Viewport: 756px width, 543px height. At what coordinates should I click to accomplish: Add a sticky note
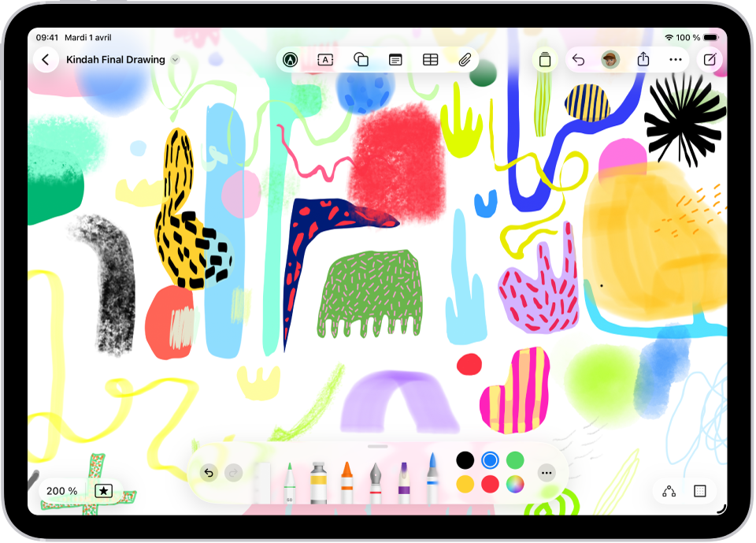[397, 59]
